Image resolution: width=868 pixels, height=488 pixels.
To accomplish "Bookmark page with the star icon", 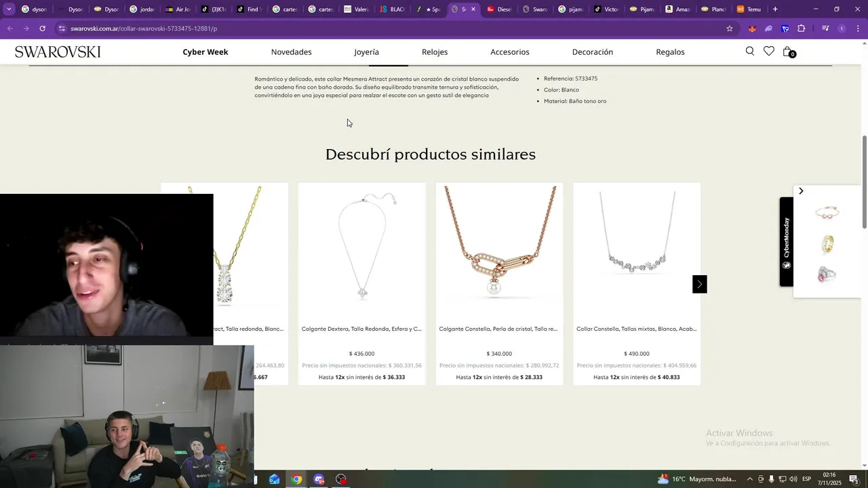I will click(x=730, y=28).
